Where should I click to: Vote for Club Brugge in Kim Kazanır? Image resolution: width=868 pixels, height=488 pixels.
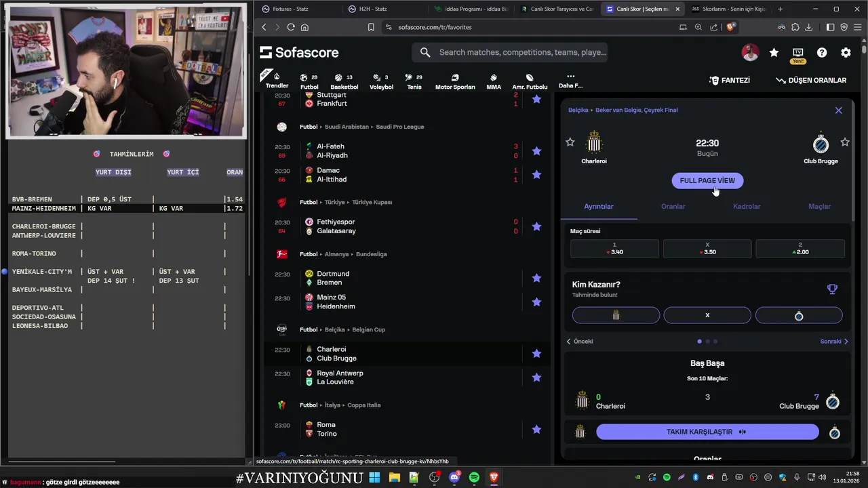click(799, 315)
